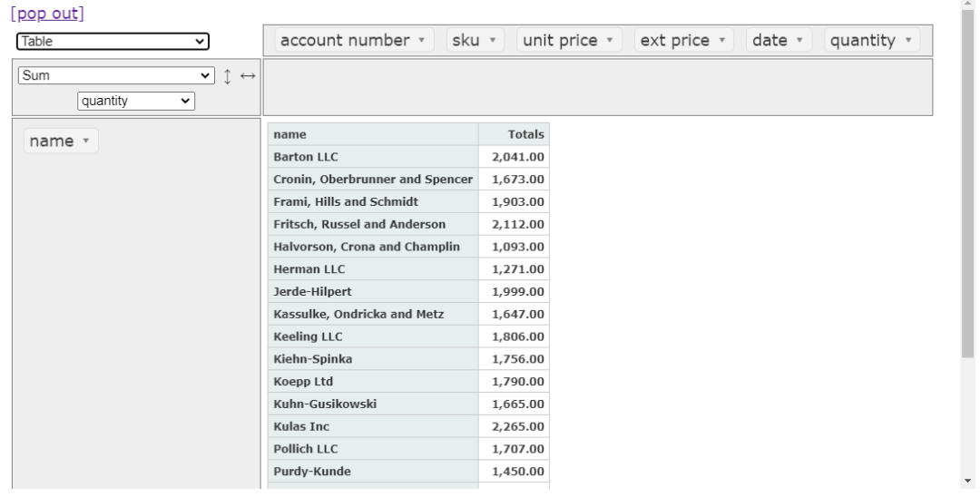
Task: Open filter triangle on ext price attribute
Action: pos(722,40)
